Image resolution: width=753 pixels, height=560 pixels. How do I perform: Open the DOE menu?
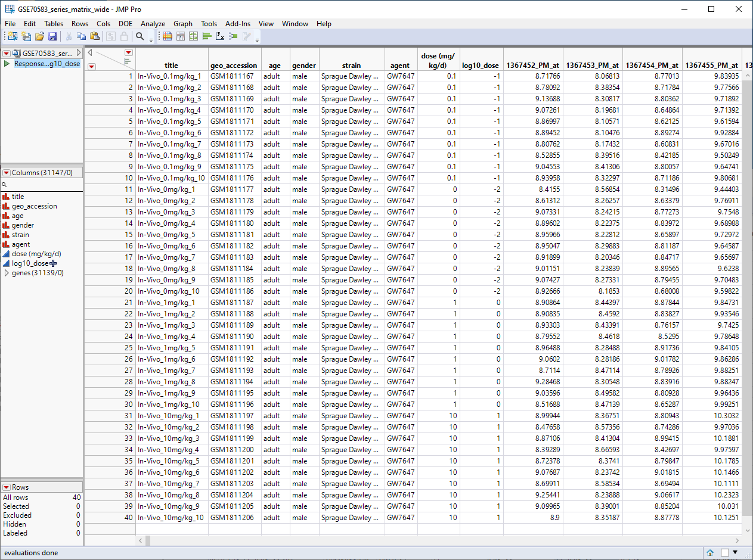pos(126,24)
